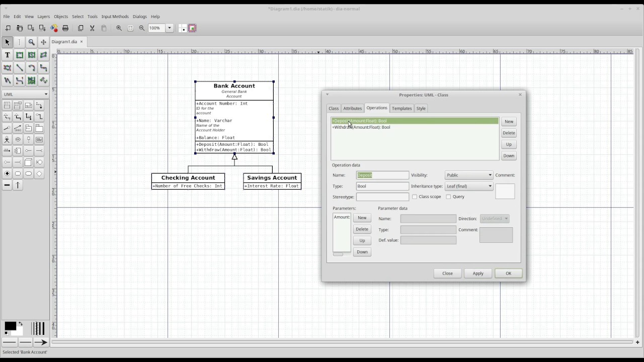
Task: Enable the Query checkbox
Action: (x=448, y=197)
